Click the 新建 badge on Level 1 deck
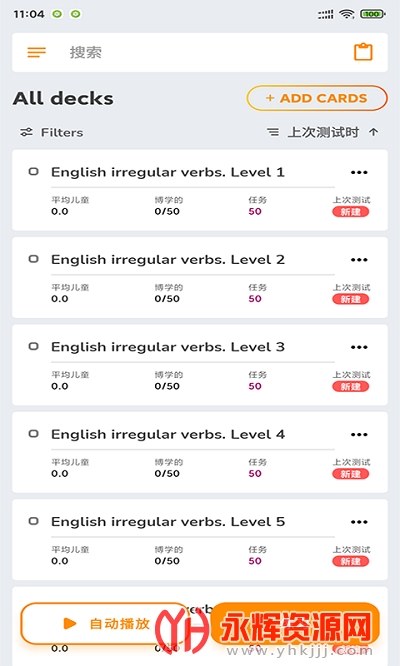This screenshot has height=666, width=400. click(350, 212)
